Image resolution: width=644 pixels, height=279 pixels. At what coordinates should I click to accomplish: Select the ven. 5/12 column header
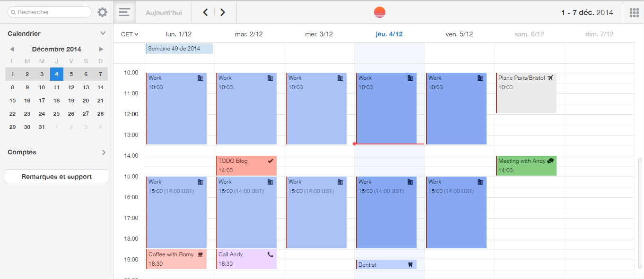tap(459, 34)
